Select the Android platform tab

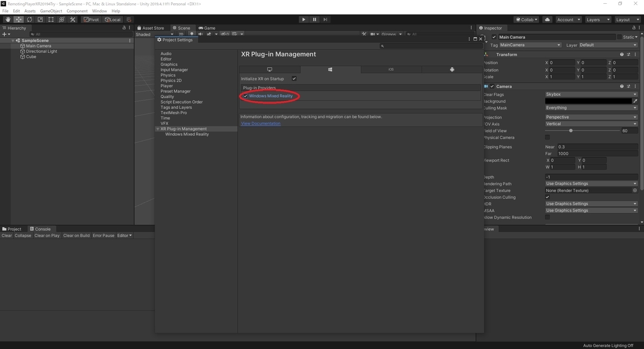452,70
